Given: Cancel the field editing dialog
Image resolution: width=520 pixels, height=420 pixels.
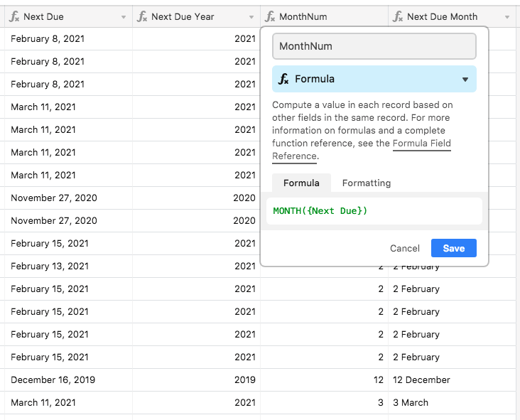Looking at the screenshot, I should (x=405, y=248).
